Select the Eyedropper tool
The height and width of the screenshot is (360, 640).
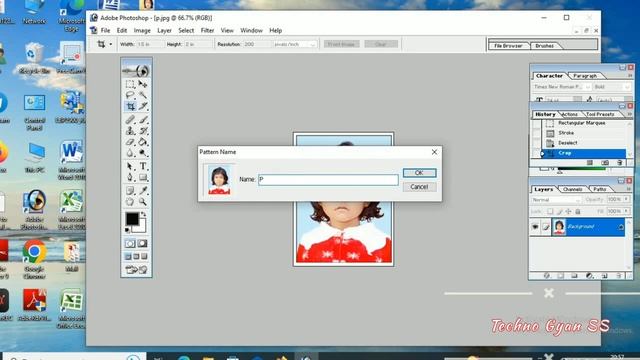coord(143,190)
